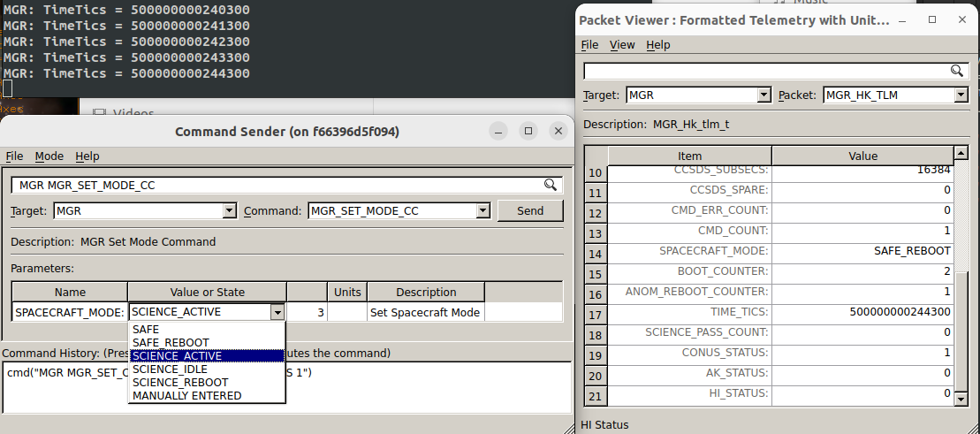Click the Units column header
The image size is (980, 434).
347,292
